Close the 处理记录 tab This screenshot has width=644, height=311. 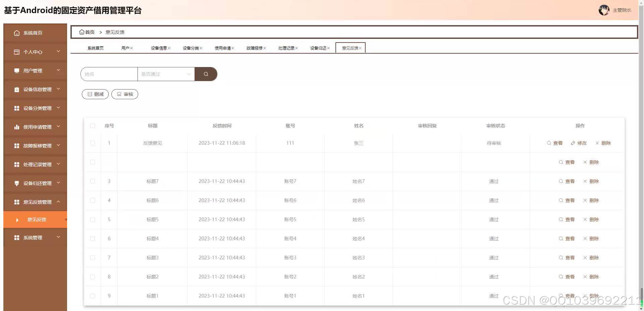point(297,48)
